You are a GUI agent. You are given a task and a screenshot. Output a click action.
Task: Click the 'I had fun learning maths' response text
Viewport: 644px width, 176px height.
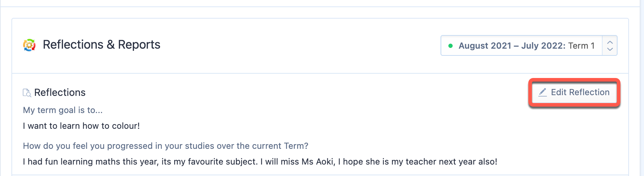[260, 162]
